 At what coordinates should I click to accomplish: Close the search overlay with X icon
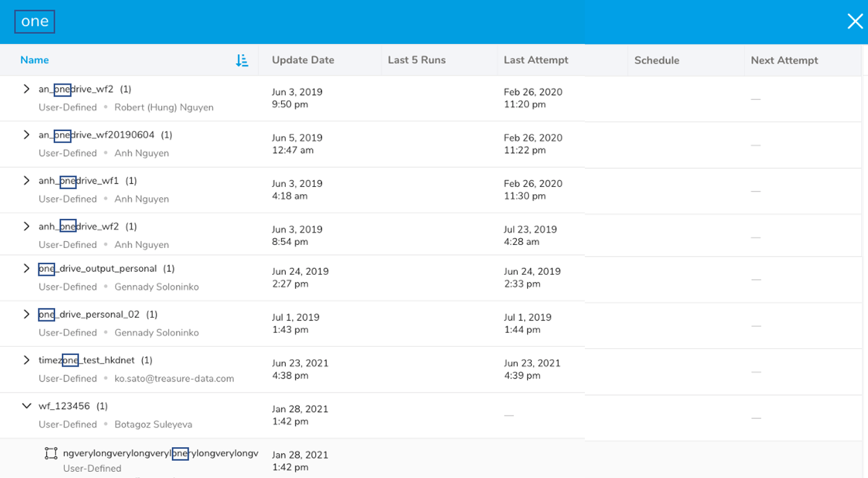coord(854,22)
